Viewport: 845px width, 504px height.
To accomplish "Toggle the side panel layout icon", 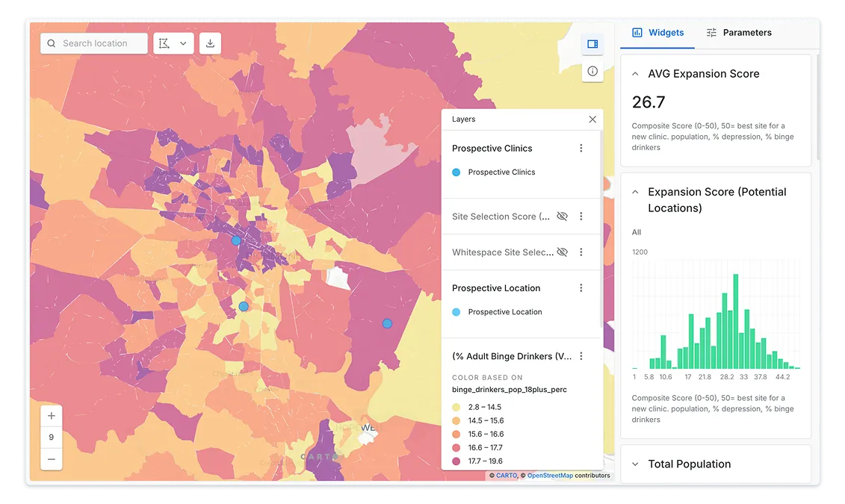I will point(592,44).
